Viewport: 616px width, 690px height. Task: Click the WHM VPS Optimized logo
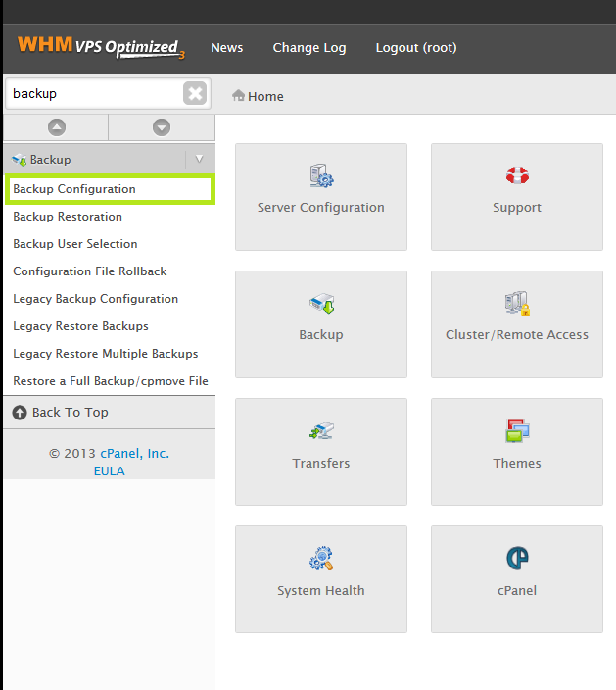[101, 47]
